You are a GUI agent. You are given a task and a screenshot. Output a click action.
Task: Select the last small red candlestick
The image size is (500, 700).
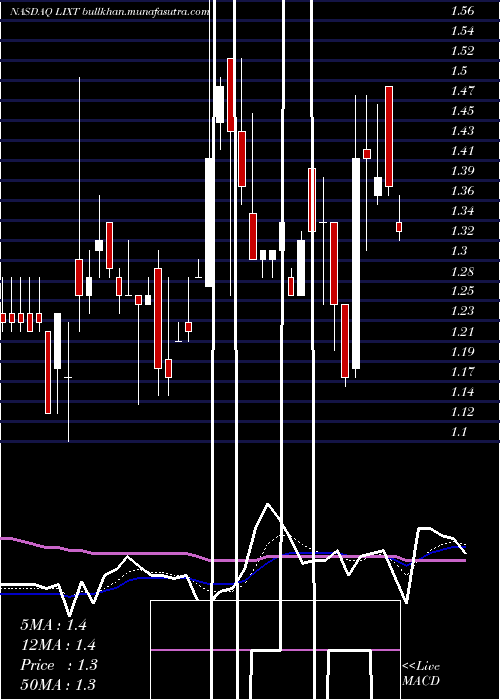click(399, 227)
